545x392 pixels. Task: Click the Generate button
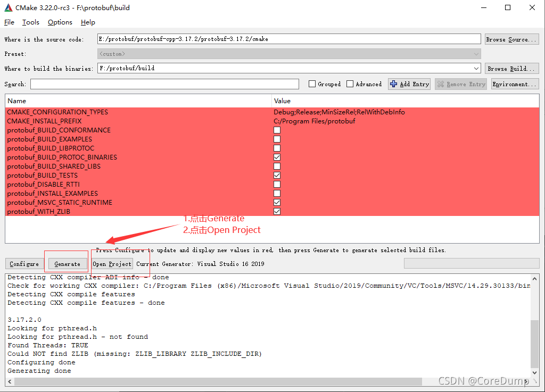click(x=68, y=264)
